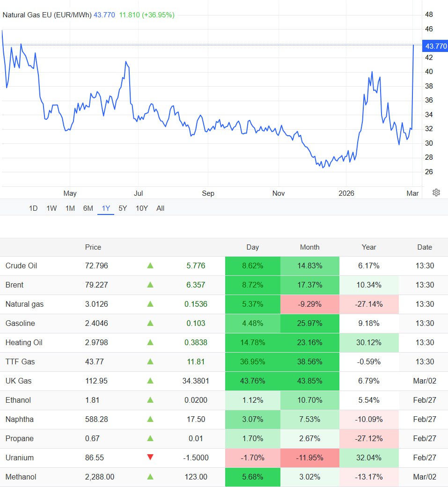Switch chart to 1M range
Screen dimensions: 448x487
(70, 208)
